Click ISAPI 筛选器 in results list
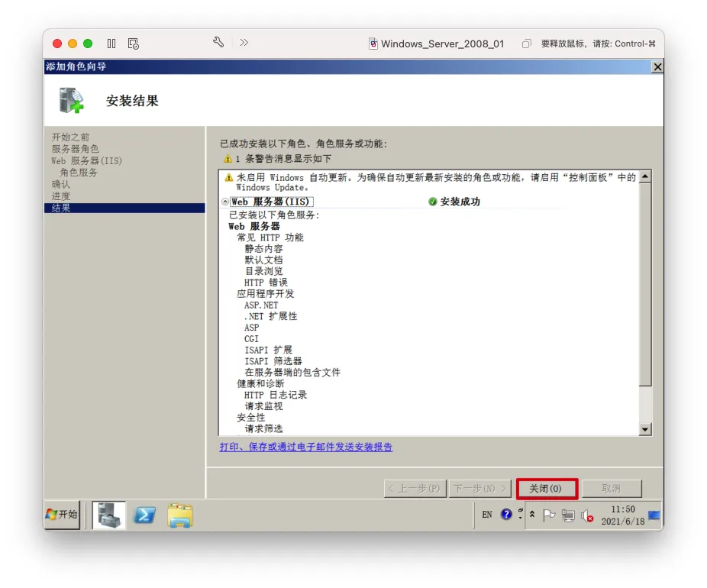The width and height of the screenshot is (707, 588). 273,362
